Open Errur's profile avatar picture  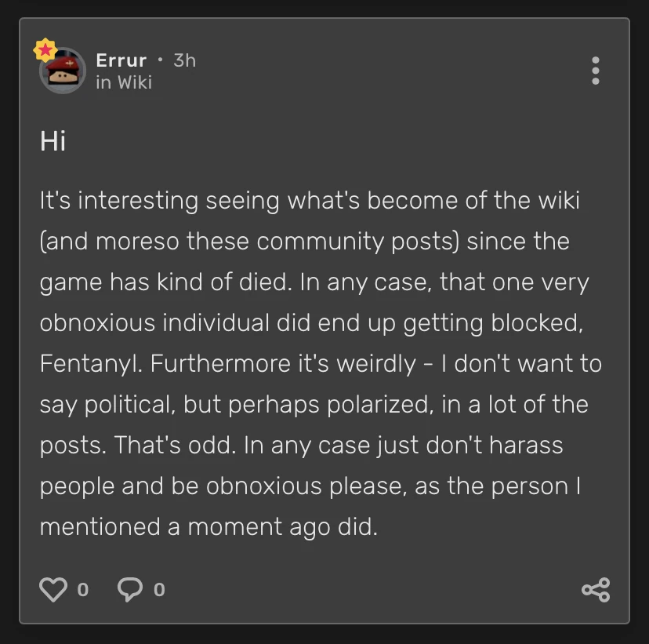click(x=62, y=71)
